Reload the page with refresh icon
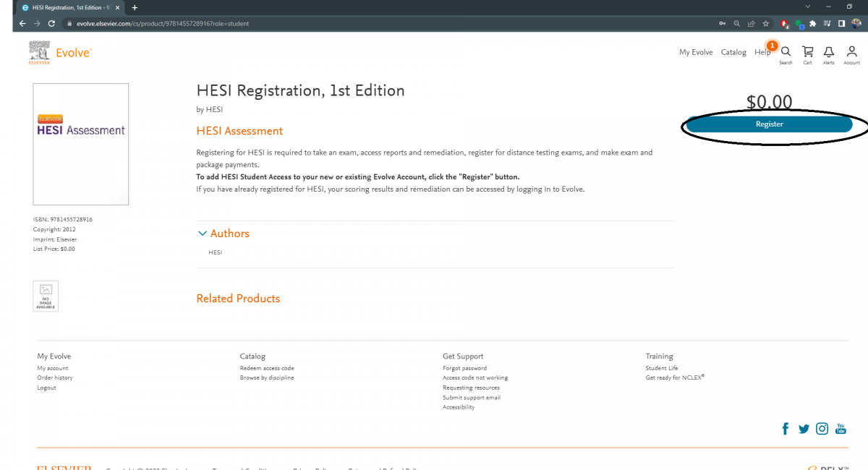Image resolution: width=868 pixels, height=470 pixels. pyautogui.click(x=51, y=23)
